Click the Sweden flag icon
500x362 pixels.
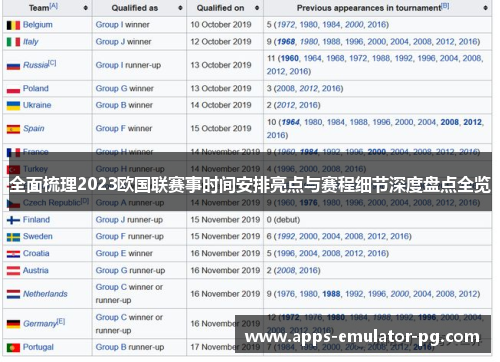(x=13, y=237)
